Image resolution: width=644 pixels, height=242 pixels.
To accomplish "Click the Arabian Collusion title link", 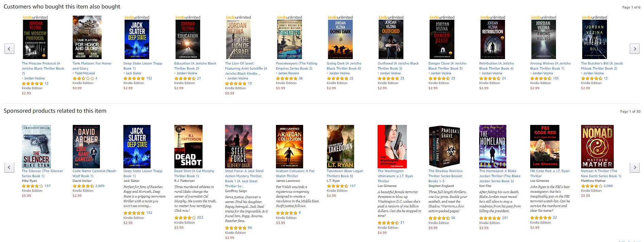I will (295, 173).
